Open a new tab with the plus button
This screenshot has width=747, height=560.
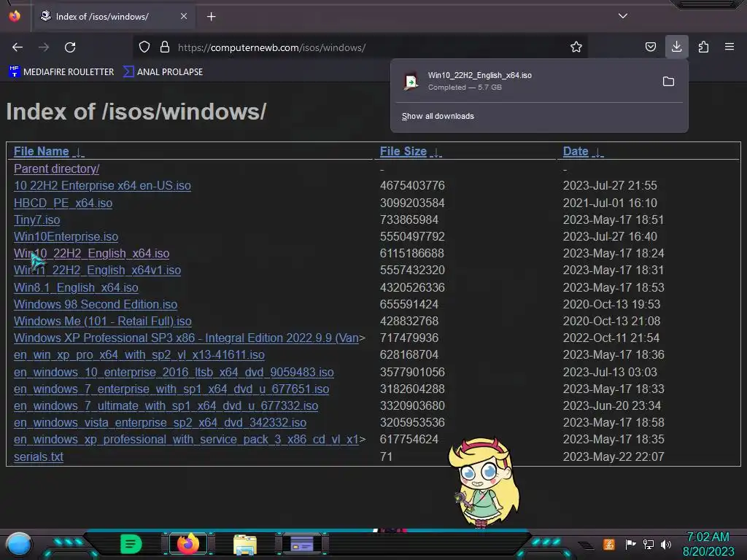click(x=211, y=17)
